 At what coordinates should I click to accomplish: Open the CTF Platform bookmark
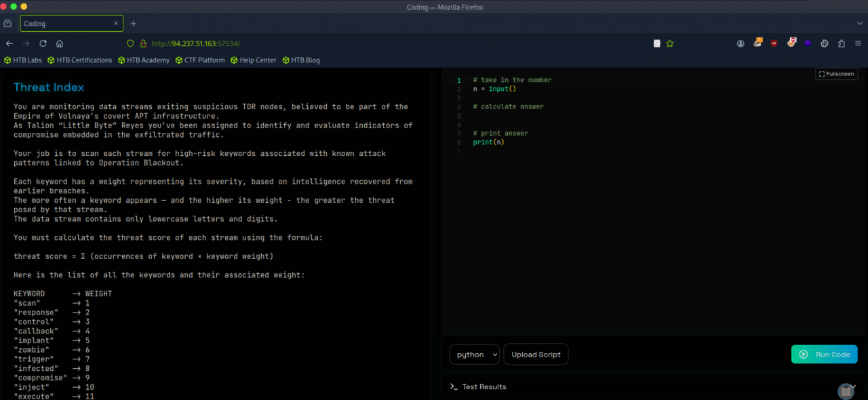point(200,60)
